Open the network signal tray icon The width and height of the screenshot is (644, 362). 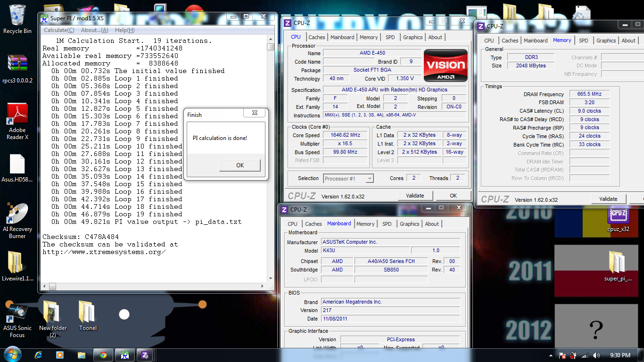point(585,355)
